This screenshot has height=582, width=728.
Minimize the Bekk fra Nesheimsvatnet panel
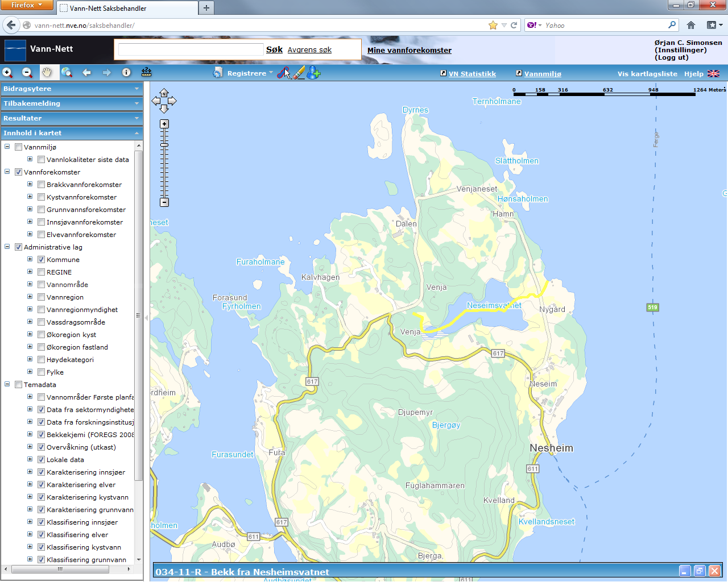(x=685, y=571)
